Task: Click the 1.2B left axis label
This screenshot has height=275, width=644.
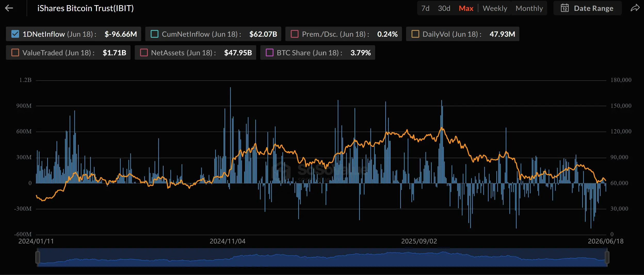Action: coord(25,80)
